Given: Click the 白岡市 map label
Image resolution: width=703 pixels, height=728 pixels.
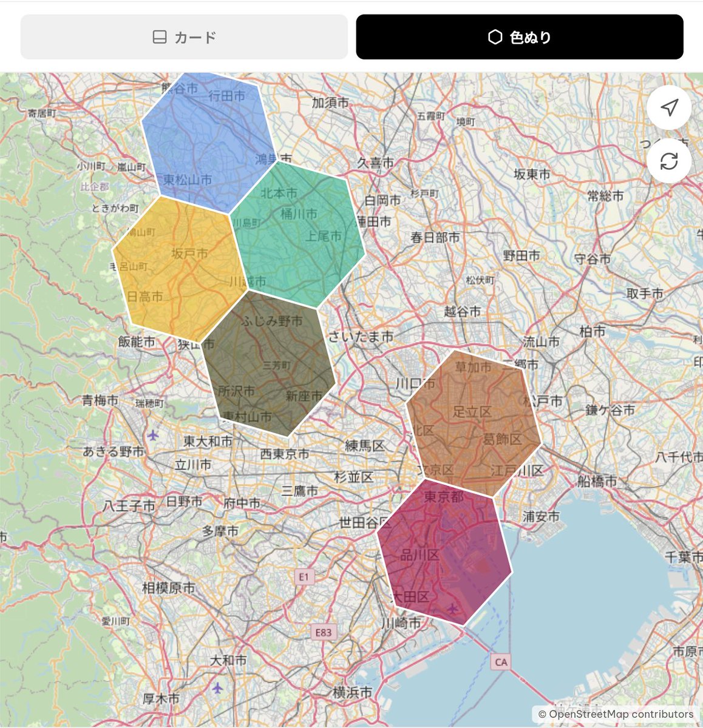Looking at the screenshot, I should point(382,200).
